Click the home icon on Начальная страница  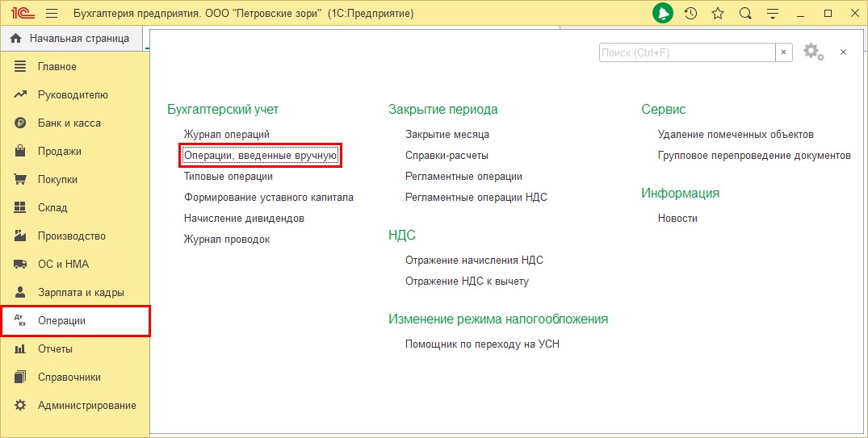point(16,38)
